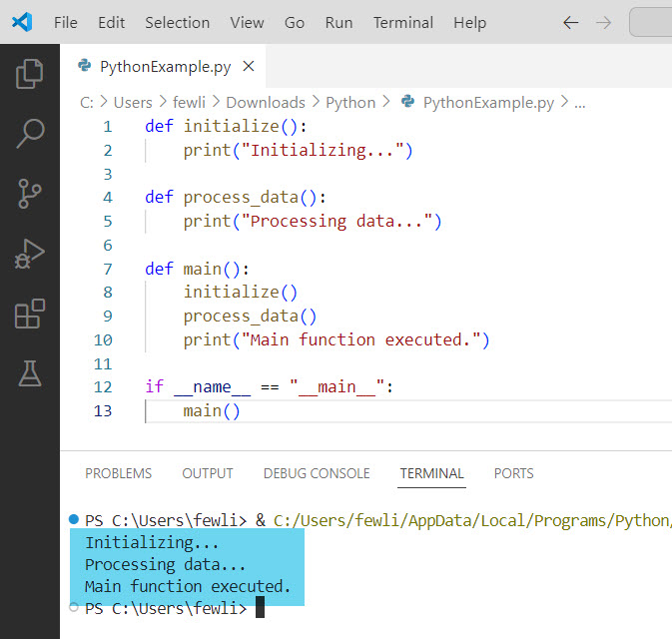Click the fewli breadcrumb segment
The height and width of the screenshot is (639, 672).
(189, 103)
